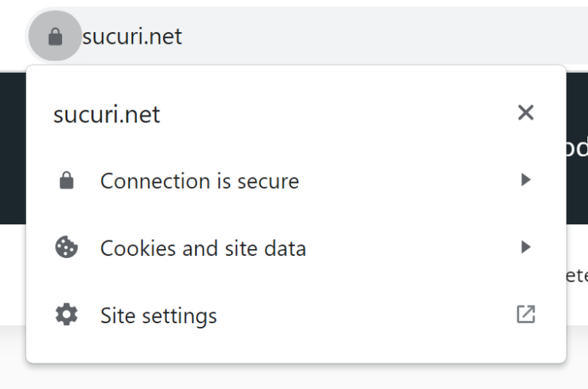
Task: Expand the Connection is secure arrow
Action: pyautogui.click(x=525, y=180)
